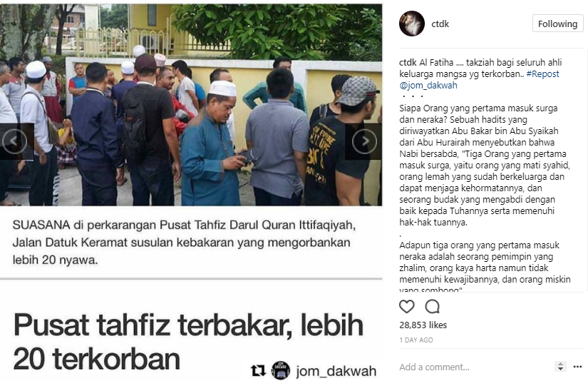Image resolution: width=588 pixels, height=381 pixels.
Task: Open the #Repost hashtag link
Action: click(x=542, y=74)
